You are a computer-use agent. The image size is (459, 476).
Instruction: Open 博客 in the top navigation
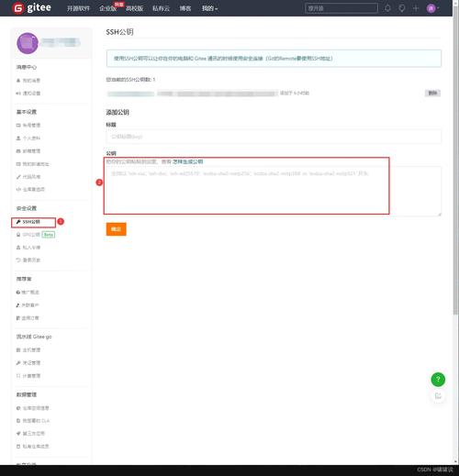pos(185,8)
